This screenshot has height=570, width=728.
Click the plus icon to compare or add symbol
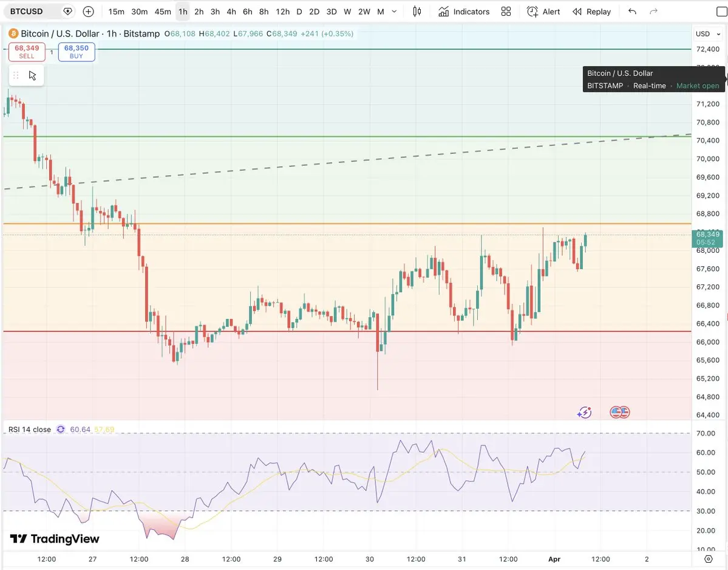coord(88,12)
